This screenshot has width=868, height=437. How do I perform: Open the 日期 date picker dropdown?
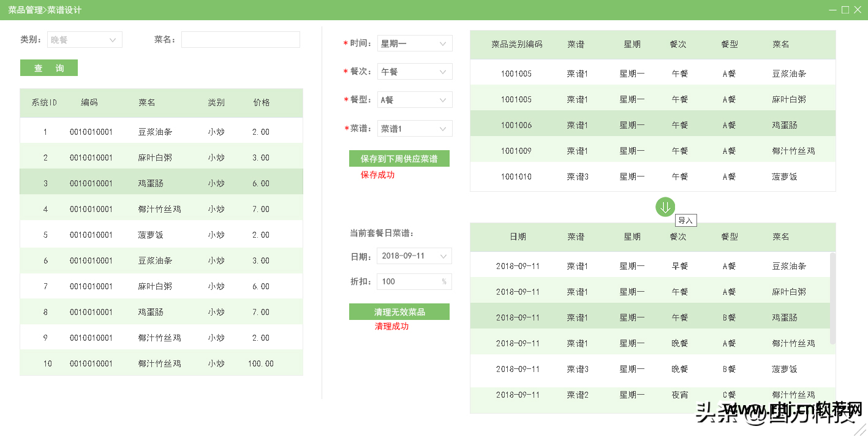pyautogui.click(x=415, y=256)
